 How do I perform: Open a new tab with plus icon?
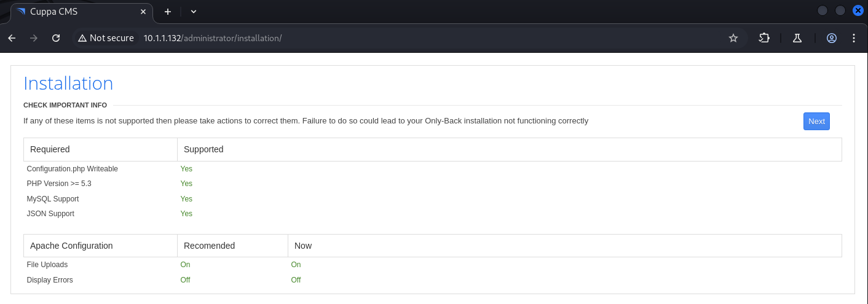click(167, 11)
